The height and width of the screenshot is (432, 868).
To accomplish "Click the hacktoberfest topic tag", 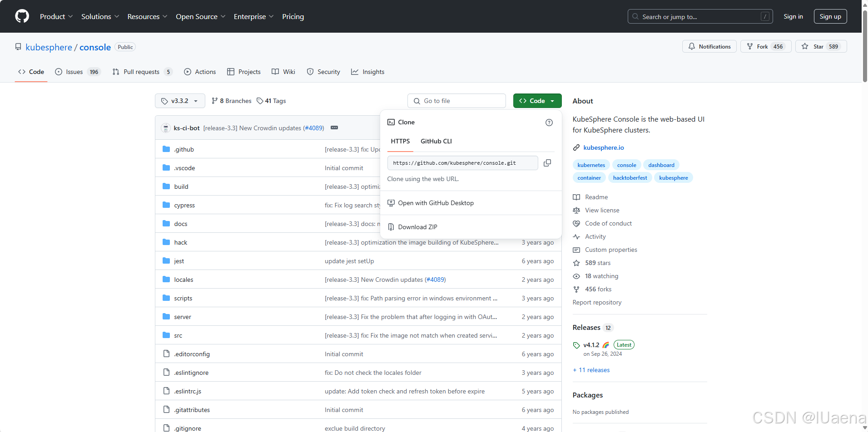I will coord(630,178).
